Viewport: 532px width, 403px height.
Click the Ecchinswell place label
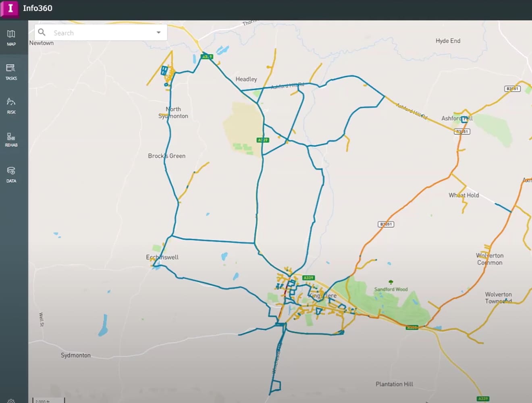(x=162, y=257)
